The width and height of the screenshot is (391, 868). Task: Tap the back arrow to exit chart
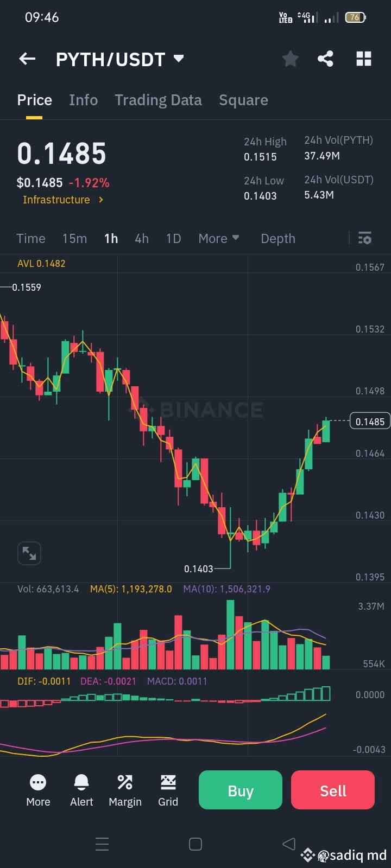click(x=27, y=59)
